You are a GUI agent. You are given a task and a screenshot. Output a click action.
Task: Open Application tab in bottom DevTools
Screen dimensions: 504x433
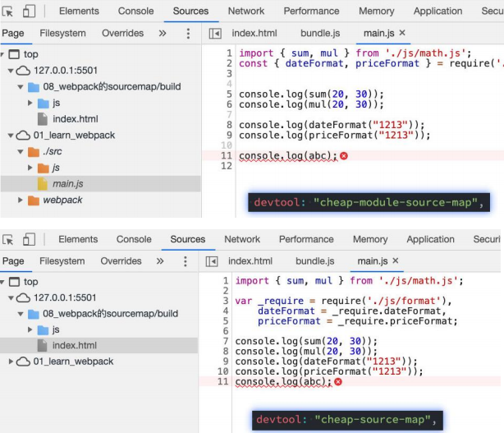coord(430,239)
